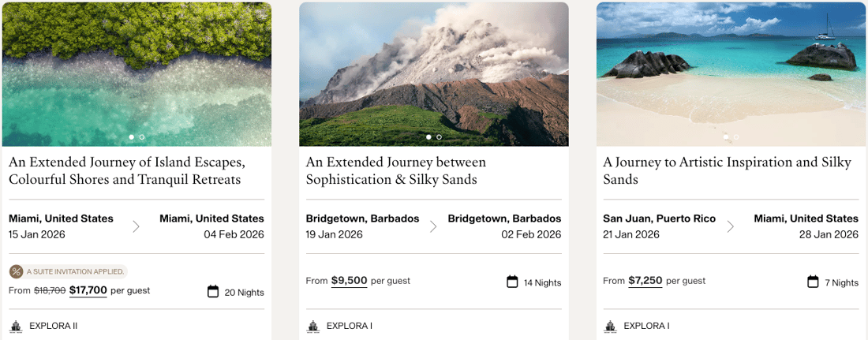This screenshot has height=340, width=868.
Task: Open 'Sophistication & Silky Sands' journey title
Action: coord(396,170)
